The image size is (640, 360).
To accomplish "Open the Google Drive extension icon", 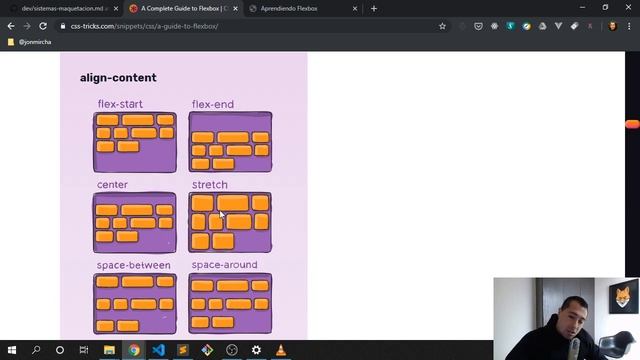I will coord(542,26).
